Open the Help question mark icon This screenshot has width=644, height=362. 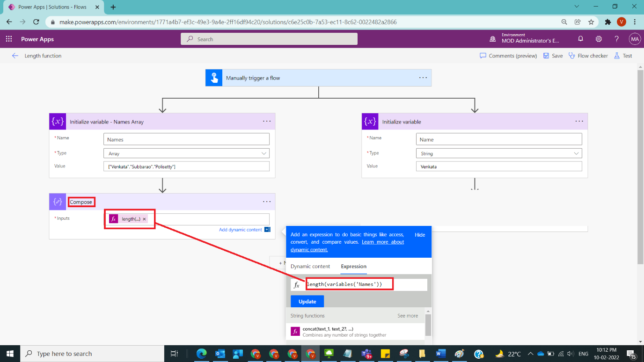pyautogui.click(x=617, y=39)
